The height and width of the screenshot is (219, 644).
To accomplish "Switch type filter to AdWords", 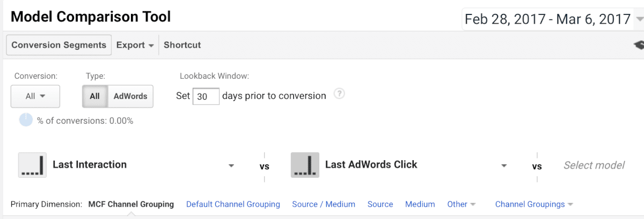I will click(x=130, y=96).
